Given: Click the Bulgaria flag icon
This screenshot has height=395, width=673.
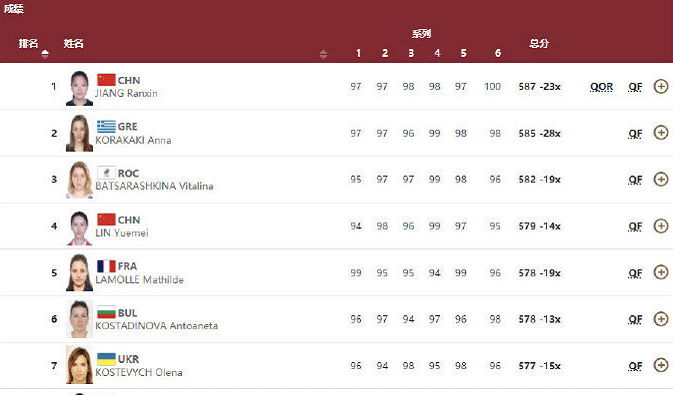Looking at the screenshot, I should 106,312.
